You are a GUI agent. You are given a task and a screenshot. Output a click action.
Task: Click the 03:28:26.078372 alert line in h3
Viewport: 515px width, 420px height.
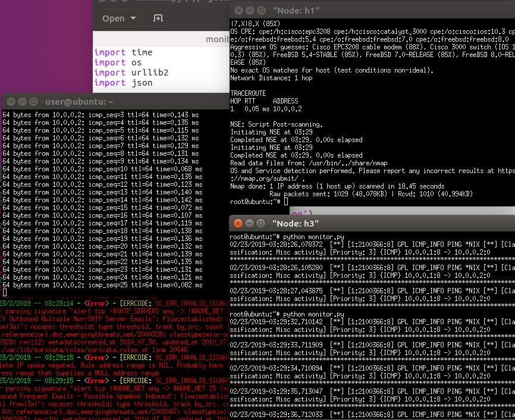pos(372,245)
